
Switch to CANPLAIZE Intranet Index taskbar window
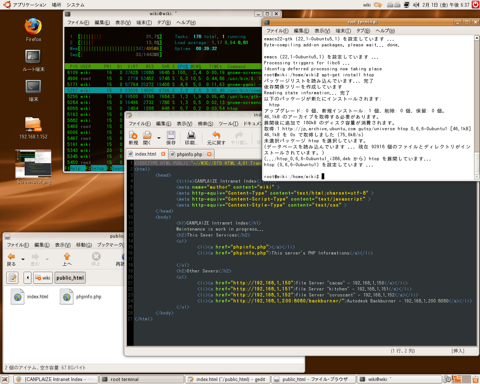[56, 379]
